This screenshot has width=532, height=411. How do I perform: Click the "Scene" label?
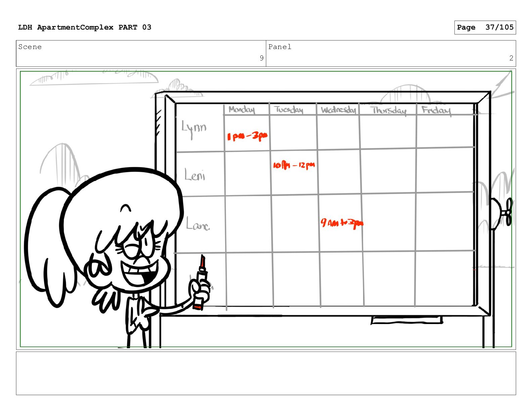(x=30, y=47)
